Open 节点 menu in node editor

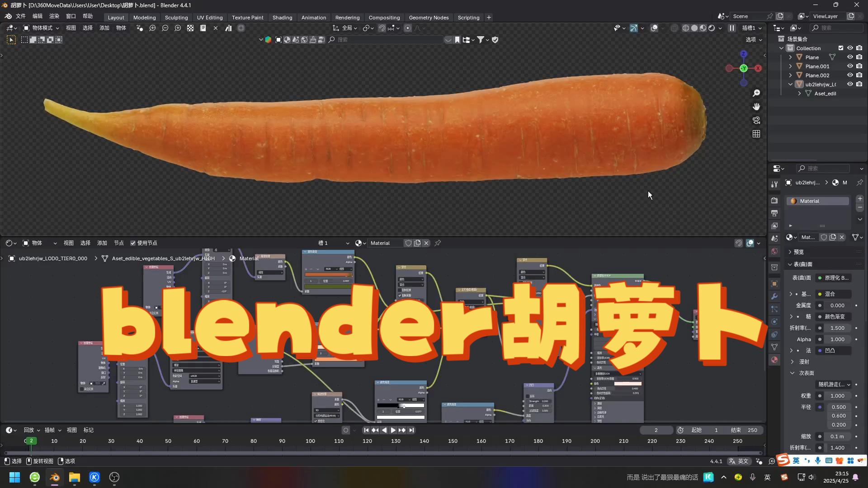[119, 243]
